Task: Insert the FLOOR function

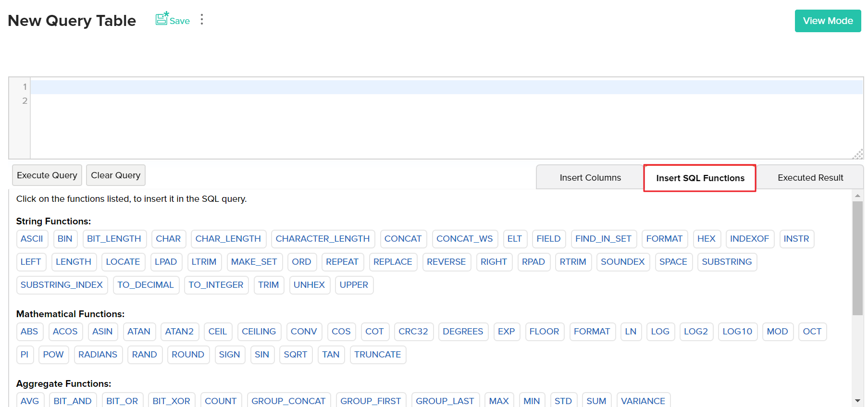Action: [545, 332]
